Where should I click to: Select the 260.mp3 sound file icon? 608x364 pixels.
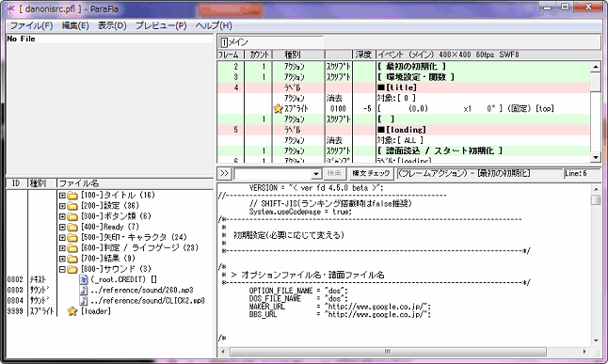click(84, 290)
